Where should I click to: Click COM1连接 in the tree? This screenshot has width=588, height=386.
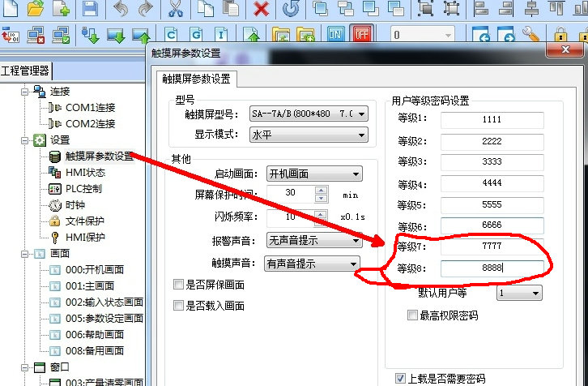tap(90, 107)
